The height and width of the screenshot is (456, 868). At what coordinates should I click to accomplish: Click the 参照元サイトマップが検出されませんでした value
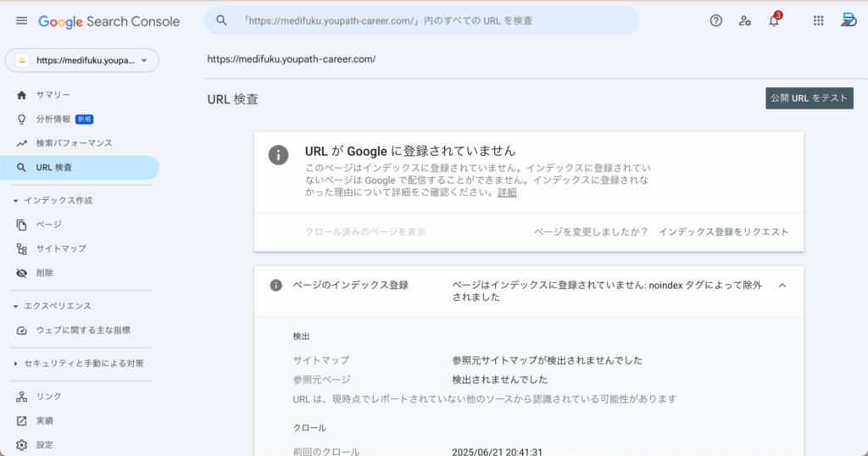tap(547, 360)
